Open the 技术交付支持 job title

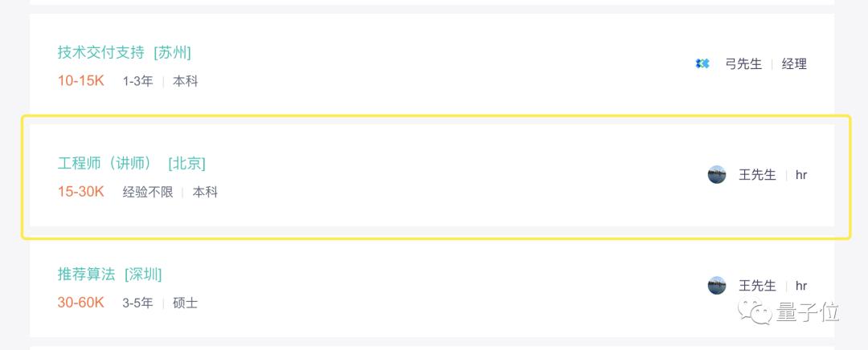click(x=101, y=52)
